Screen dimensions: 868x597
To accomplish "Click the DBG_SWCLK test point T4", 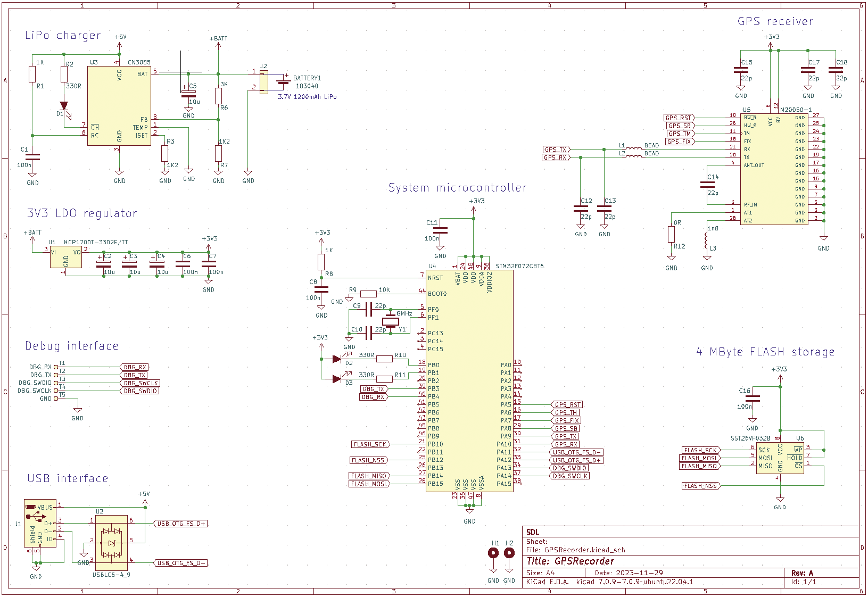I will (x=56, y=391).
